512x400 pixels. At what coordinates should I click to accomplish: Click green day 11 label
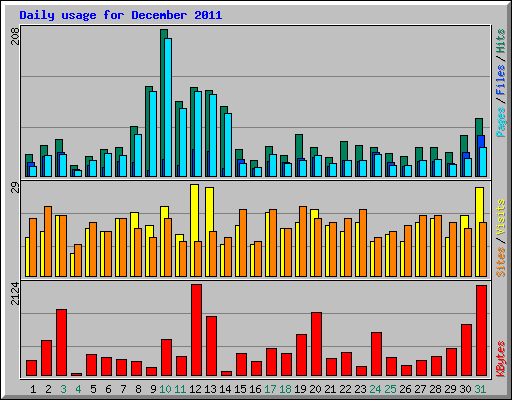click(x=180, y=389)
